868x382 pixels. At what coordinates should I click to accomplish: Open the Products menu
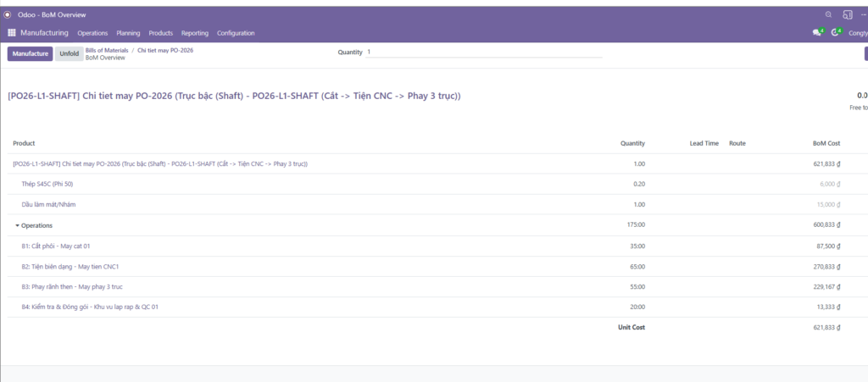161,33
